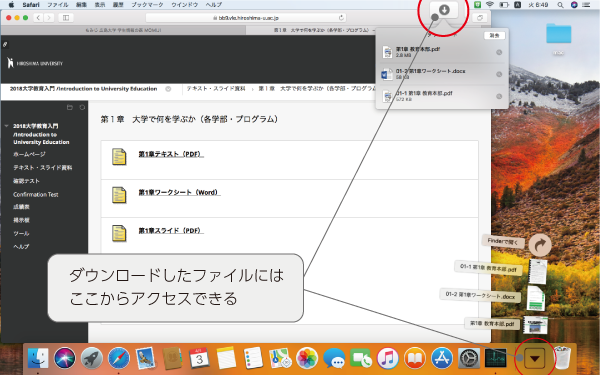
Task: Open Maps icon in Dock
Action: pos(280,359)
